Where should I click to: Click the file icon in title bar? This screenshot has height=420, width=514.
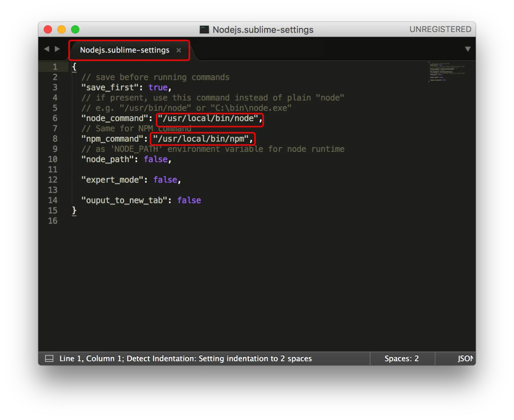click(204, 29)
